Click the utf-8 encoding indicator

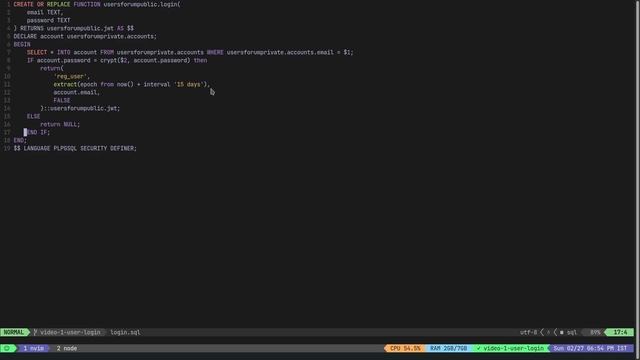[x=529, y=332]
